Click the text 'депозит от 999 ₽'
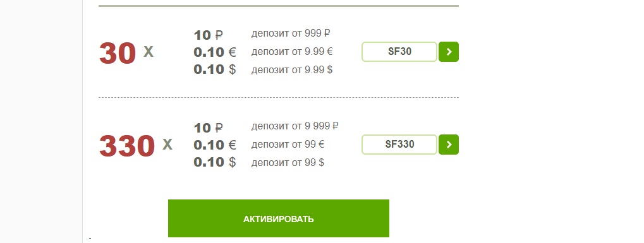Image resolution: width=644 pixels, height=243 pixels. 291,33
